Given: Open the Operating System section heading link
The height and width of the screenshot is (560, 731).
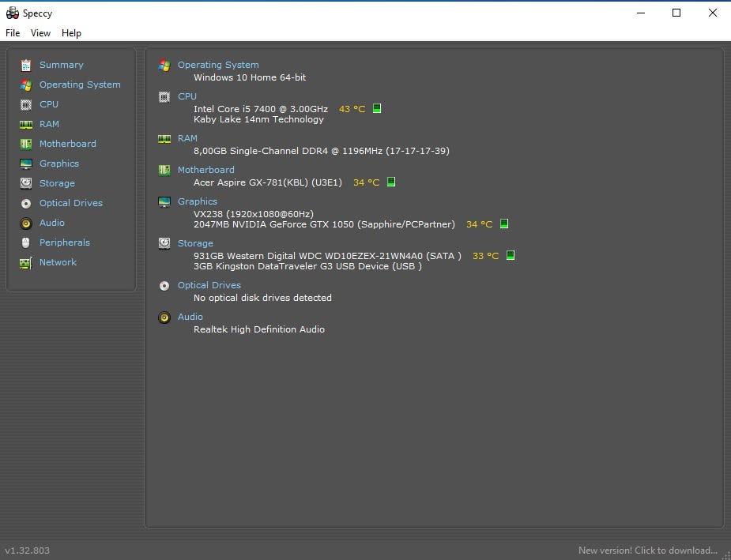Looking at the screenshot, I should (x=218, y=65).
